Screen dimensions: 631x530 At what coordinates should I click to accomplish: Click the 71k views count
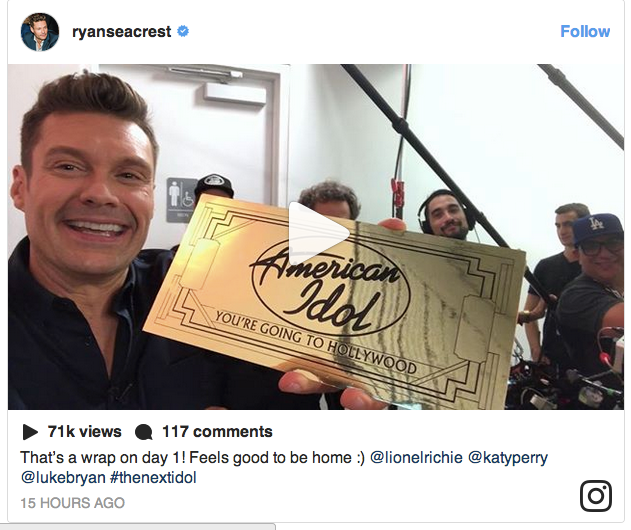tap(85, 432)
